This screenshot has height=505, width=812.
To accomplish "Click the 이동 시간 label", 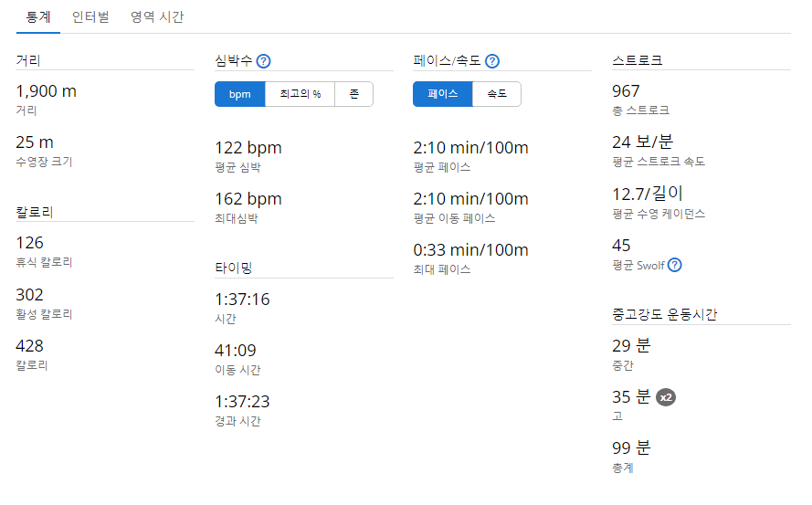I will click(237, 371).
